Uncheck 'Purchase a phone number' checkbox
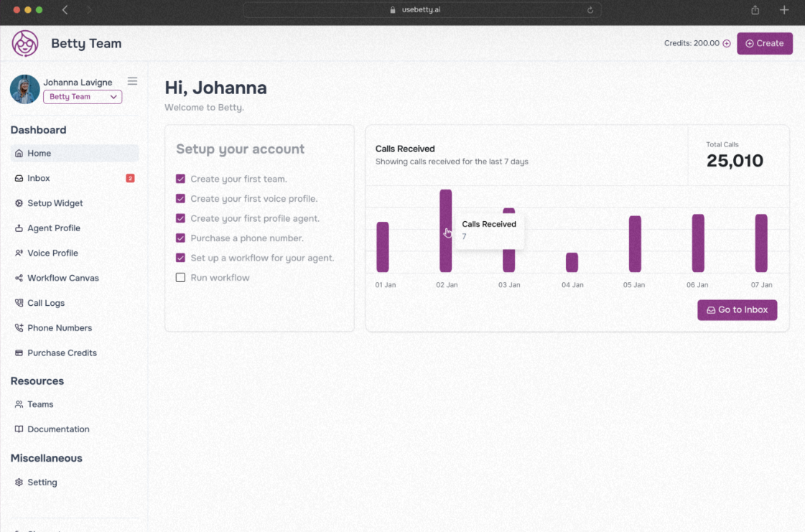Screen dimensions: 805x532 (180, 238)
